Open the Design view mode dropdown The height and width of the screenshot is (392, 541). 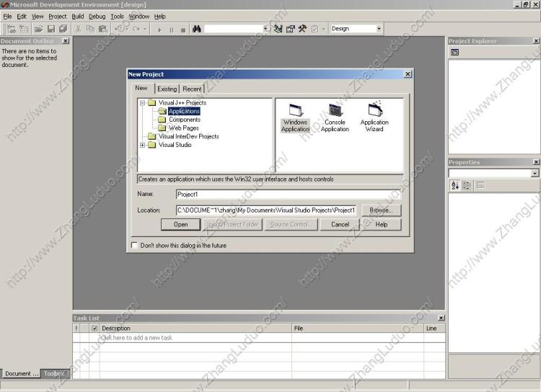tap(379, 29)
